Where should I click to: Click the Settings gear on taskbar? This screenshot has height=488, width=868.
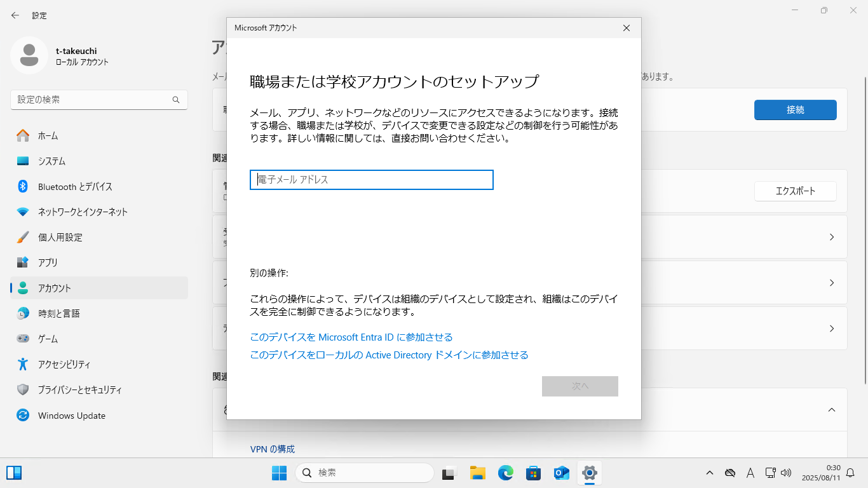tap(589, 473)
